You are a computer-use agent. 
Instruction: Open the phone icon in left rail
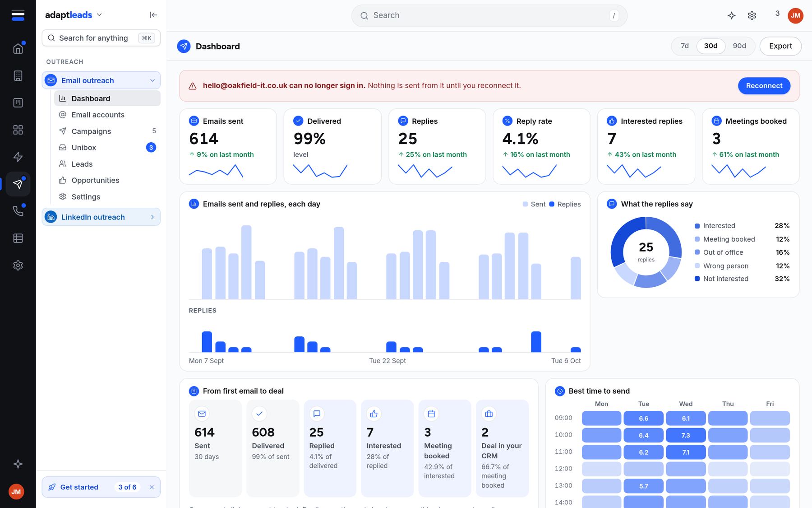[x=18, y=211]
